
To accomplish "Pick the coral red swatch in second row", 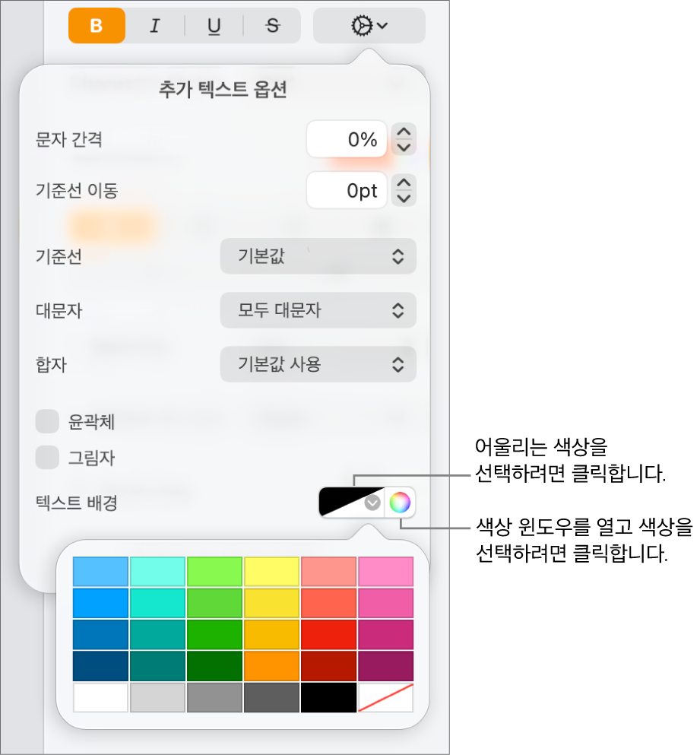I will [329, 603].
